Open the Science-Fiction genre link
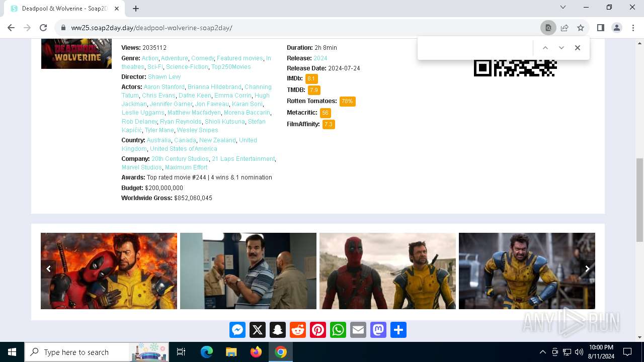Screen dimensions: 644x362 pyautogui.click(x=187, y=67)
